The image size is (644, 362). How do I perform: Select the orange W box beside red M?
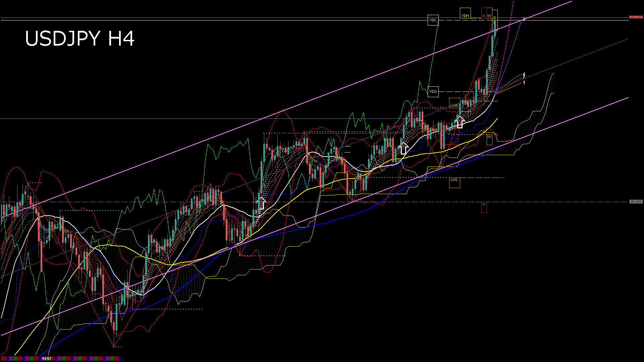pos(489,13)
